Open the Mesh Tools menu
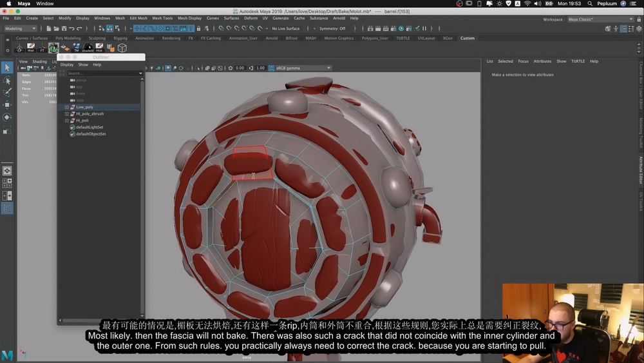Viewport: 644px width, 363px height. point(162,18)
